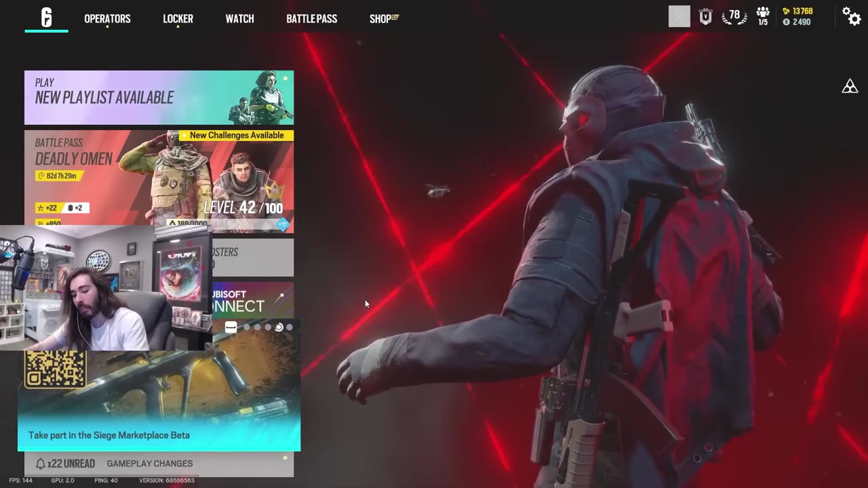Screen dimensions: 868x488
Task: Open the Ubisoft Connect tile
Action: point(253,300)
